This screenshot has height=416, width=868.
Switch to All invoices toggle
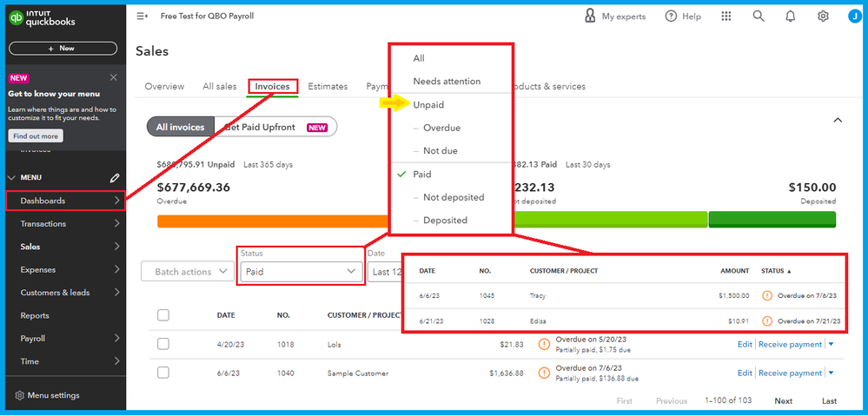pyautogui.click(x=180, y=128)
